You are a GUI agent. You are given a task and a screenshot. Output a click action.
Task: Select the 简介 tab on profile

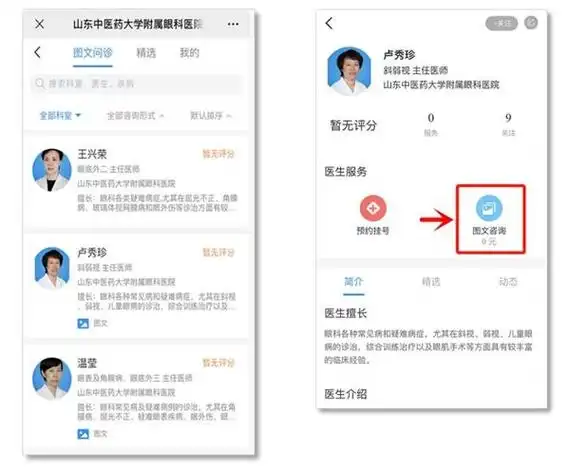(354, 282)
